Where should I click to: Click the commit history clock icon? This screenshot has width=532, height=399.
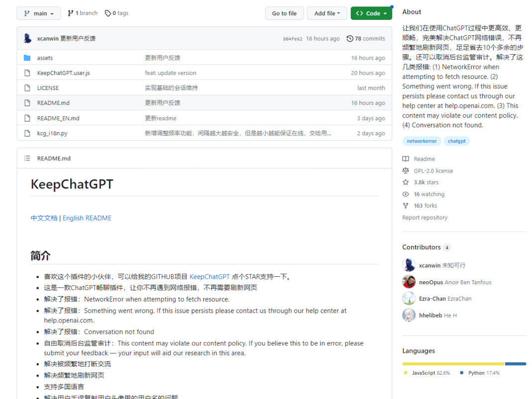350,39
